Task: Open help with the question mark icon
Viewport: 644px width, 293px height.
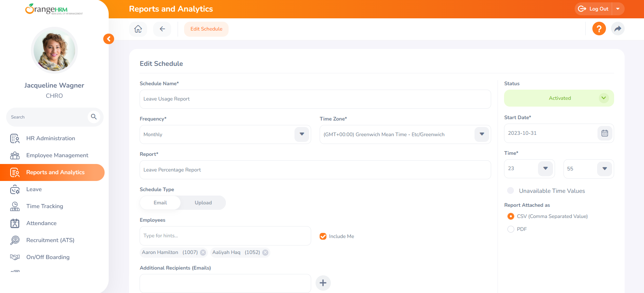Action: click(x=599, y=29)
